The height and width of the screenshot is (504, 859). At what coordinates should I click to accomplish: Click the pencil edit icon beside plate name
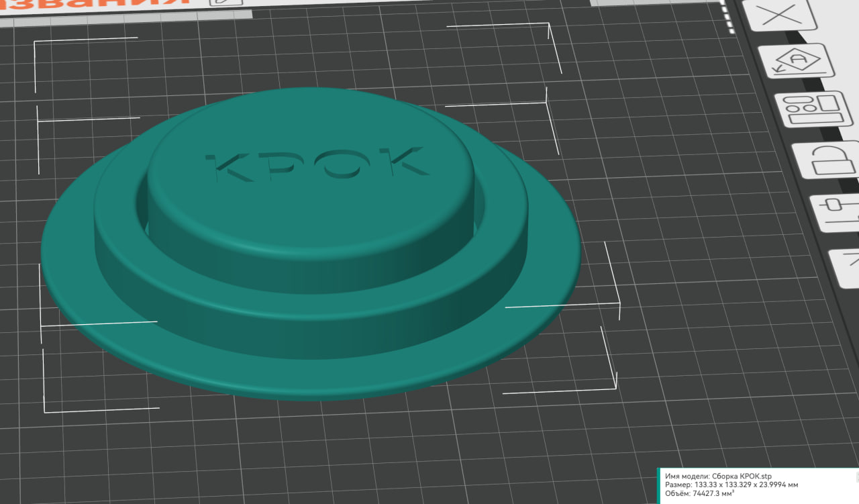point(218,2)
